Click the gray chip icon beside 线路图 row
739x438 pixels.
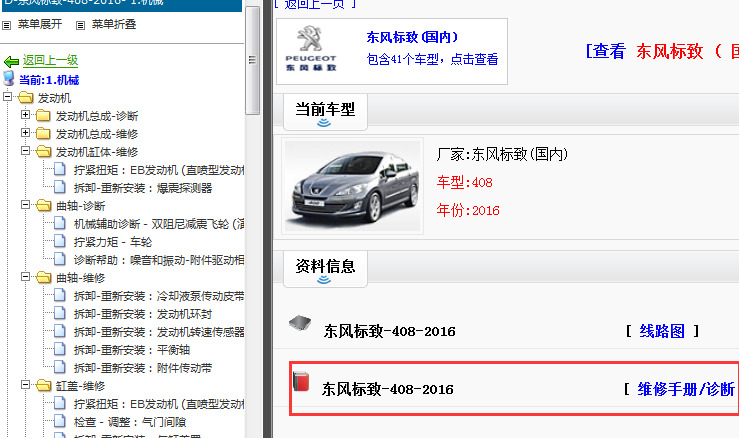pos(300,323)
